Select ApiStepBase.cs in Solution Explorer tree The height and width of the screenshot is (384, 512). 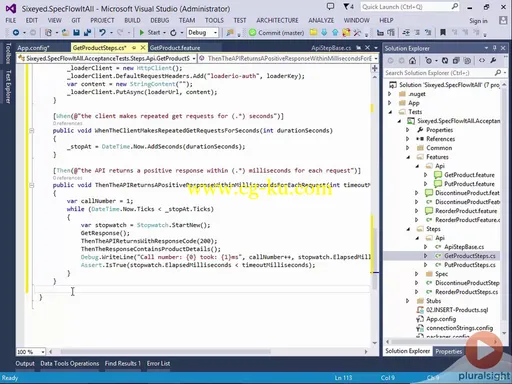point(464,247)
